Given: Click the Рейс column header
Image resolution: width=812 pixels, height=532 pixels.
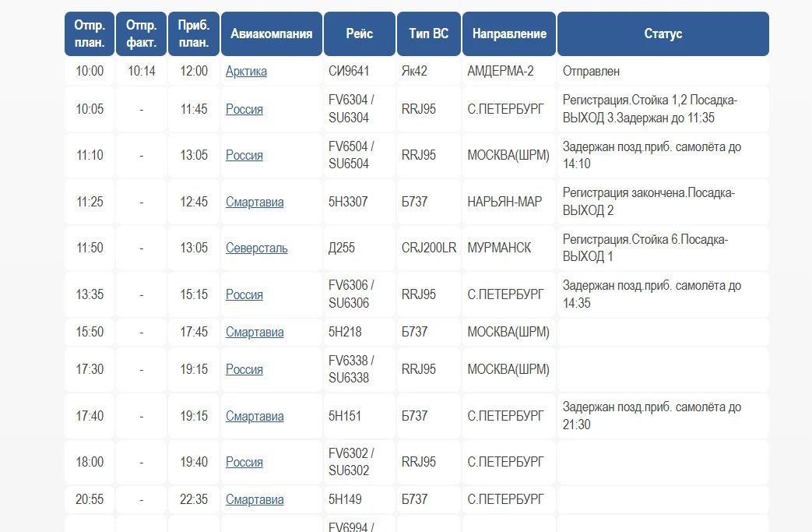Looking at the screenshot, I should 360,33.
